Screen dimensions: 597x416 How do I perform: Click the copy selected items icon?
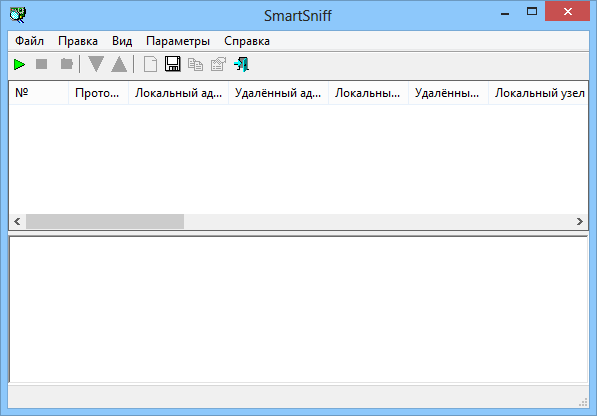pos(195,64)
